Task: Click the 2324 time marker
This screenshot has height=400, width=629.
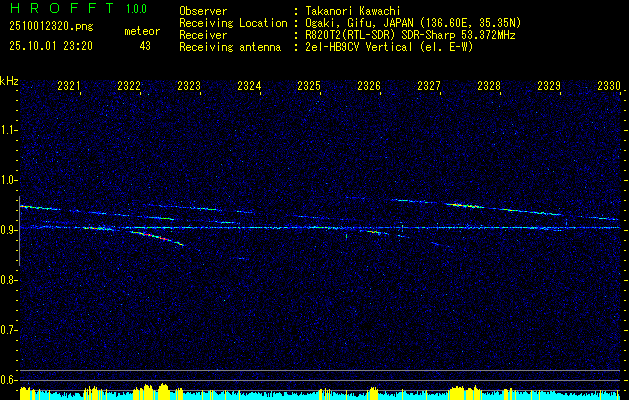Action: pos(249,85)
